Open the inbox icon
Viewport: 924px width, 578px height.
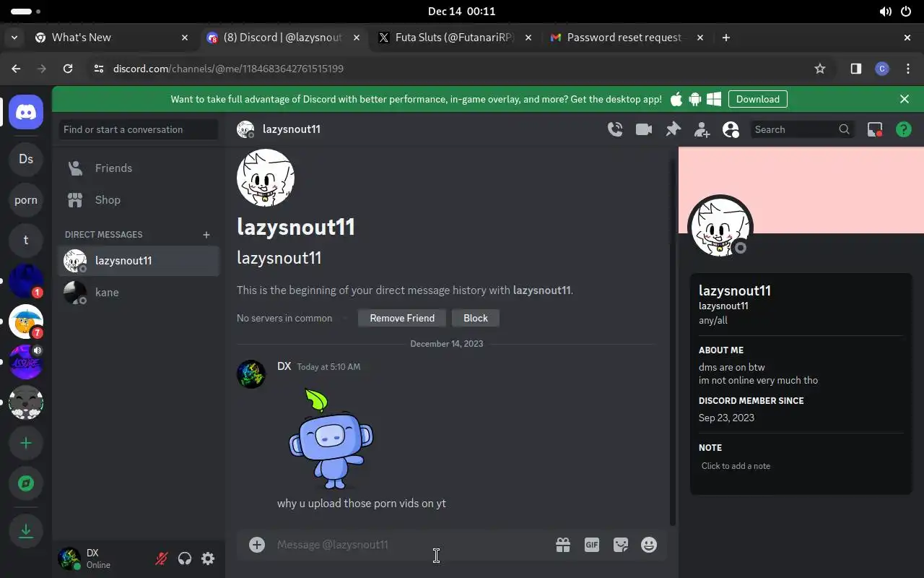click(x=875, y=129)
